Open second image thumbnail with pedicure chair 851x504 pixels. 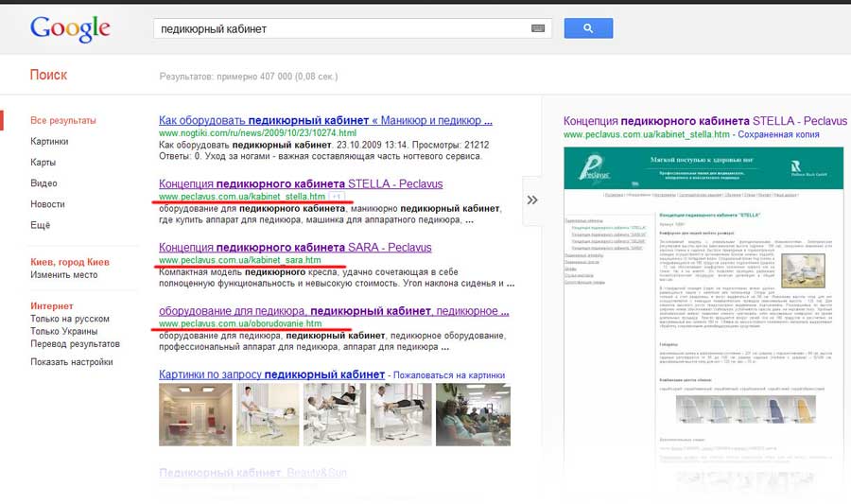tap(268, 414)
